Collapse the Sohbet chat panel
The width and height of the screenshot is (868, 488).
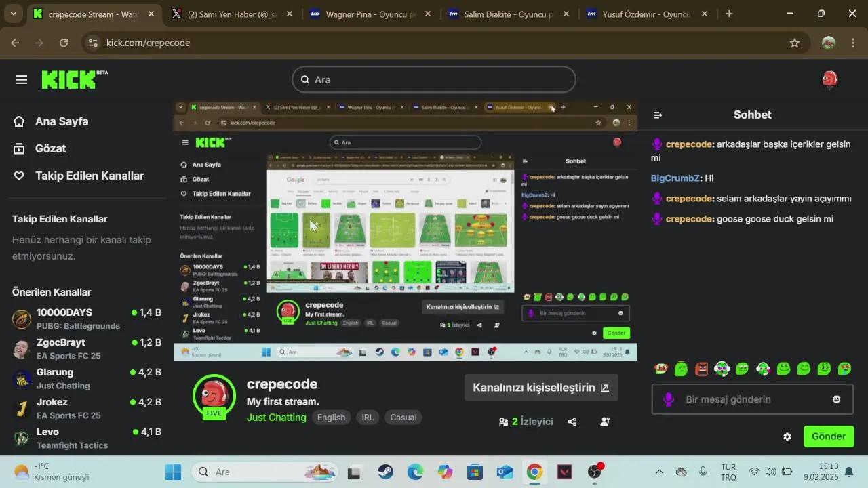pyautogui.click(x=657, y=115)
